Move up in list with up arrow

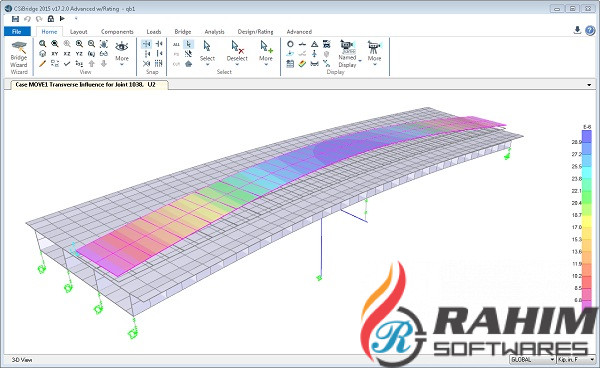(x=91, y=64)
